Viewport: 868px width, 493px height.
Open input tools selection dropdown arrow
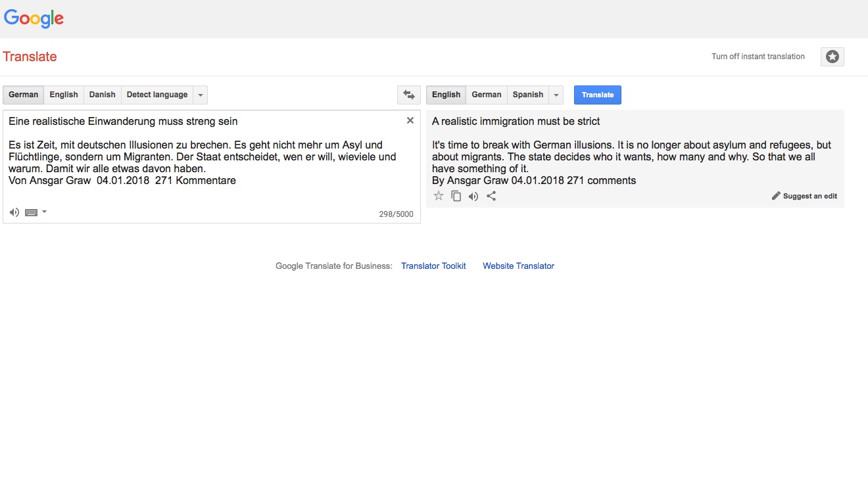click(44, 212)
